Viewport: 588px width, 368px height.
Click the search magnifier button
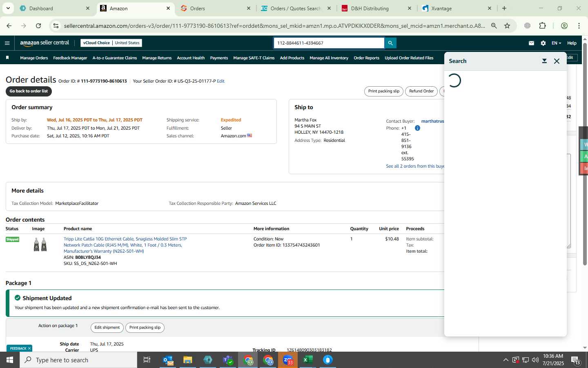(390, 43)
